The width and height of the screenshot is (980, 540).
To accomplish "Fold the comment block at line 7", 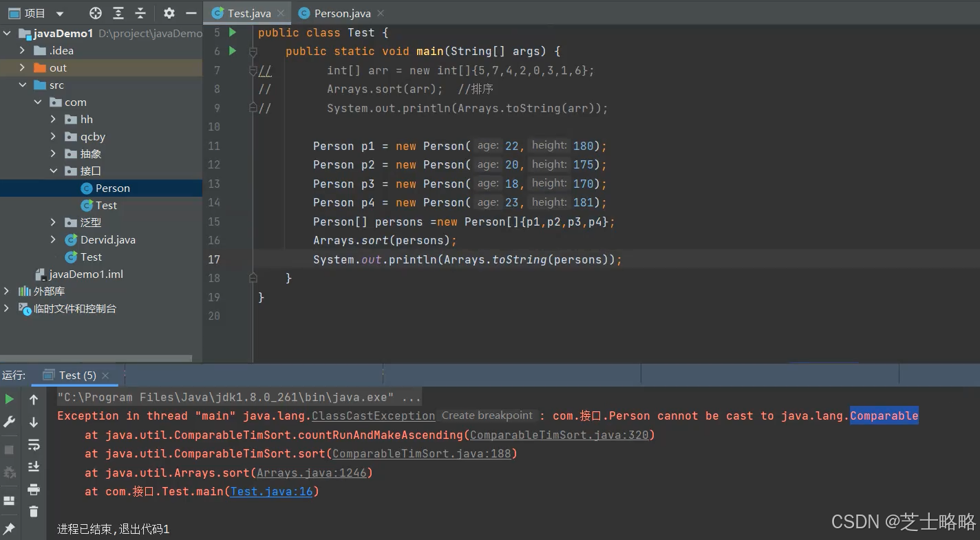I will [x=253, y=70].
